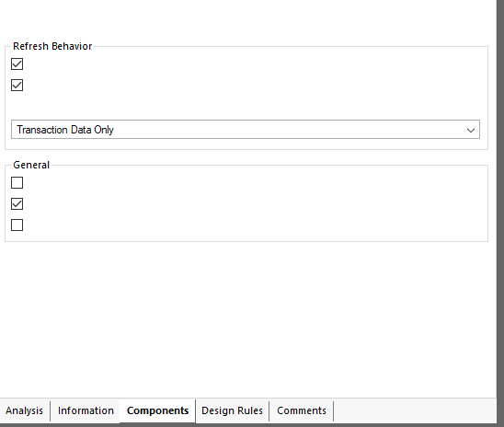
Task: Click the Refresh Behavior group title
Action: click(x=52, y=46)
